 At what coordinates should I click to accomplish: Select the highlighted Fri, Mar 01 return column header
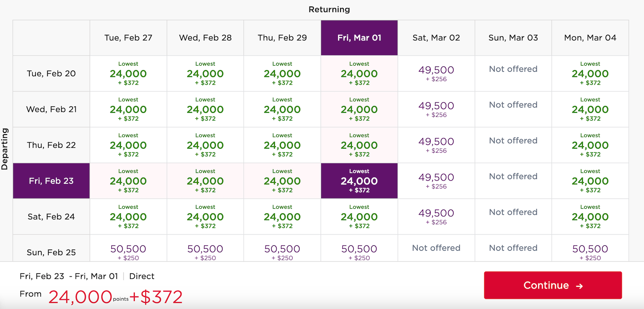359,37
